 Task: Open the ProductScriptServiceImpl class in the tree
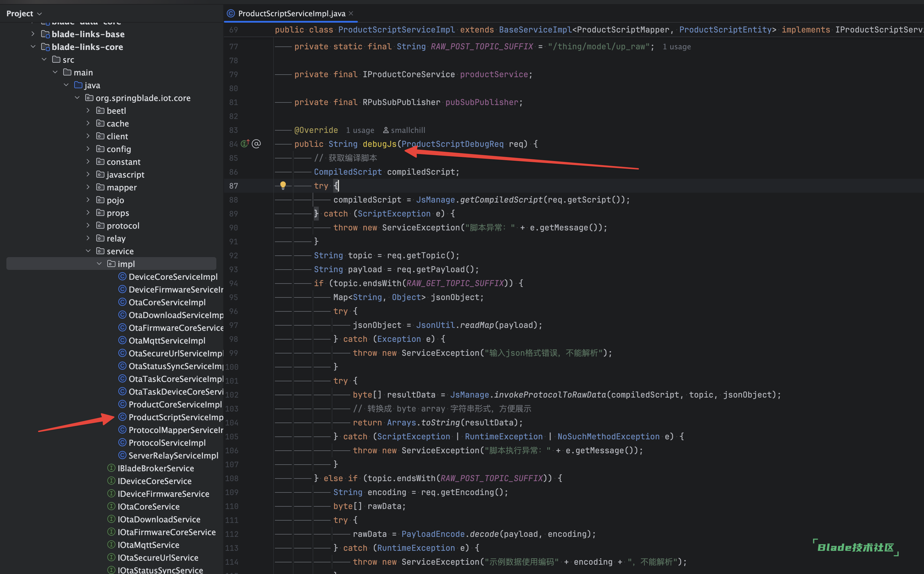click(x=176, y=417)
